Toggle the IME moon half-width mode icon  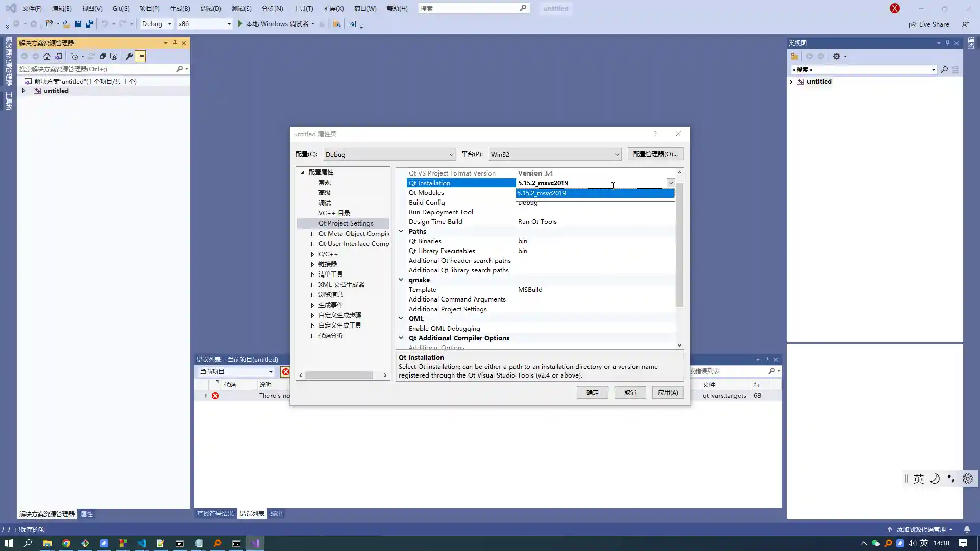[x=935, y=479]
